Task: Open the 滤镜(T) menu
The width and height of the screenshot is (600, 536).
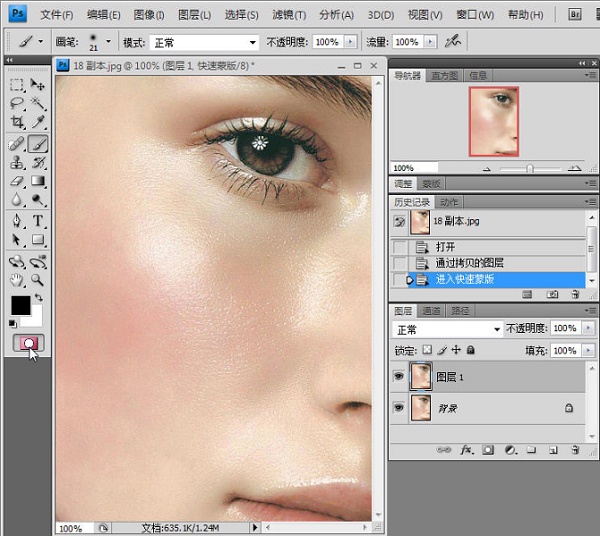Action: click(289, 15)
